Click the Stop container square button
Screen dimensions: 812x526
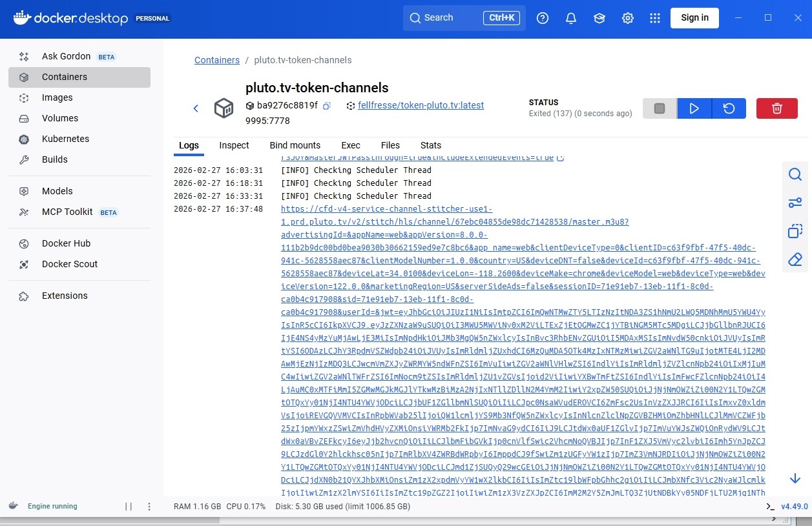tap(660, 108)
